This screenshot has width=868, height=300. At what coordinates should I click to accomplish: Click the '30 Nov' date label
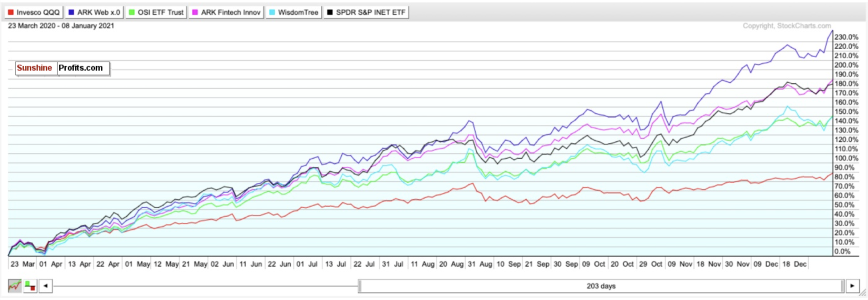pos(737,264)
